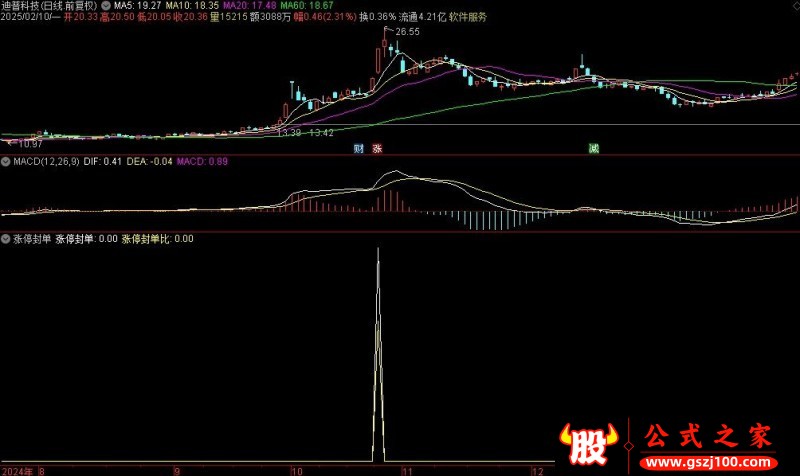Image resolution: width=800 pixels, height=476 pixels.
Task: Click the 收20.36 closing price value
Action: (190, 17)
